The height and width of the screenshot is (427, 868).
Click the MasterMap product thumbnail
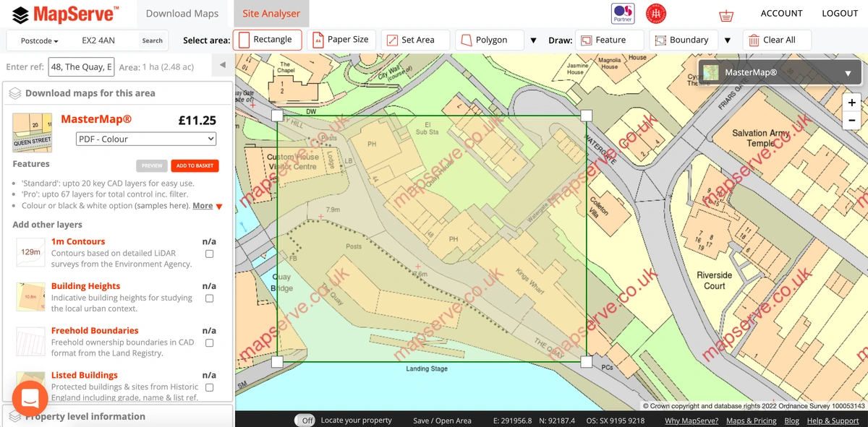click(33, 132)
